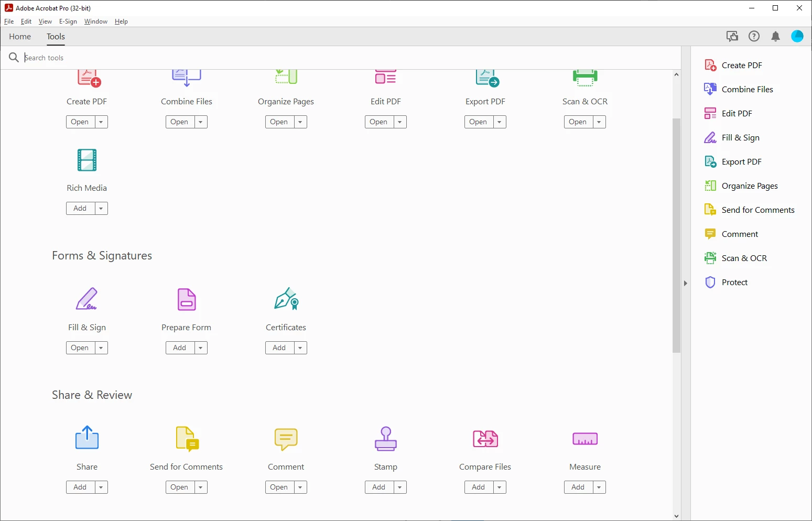This screenshot has width=812, height=521.
Task: Collapse the right tools pane with the arrow
Action: click(686, 283)
